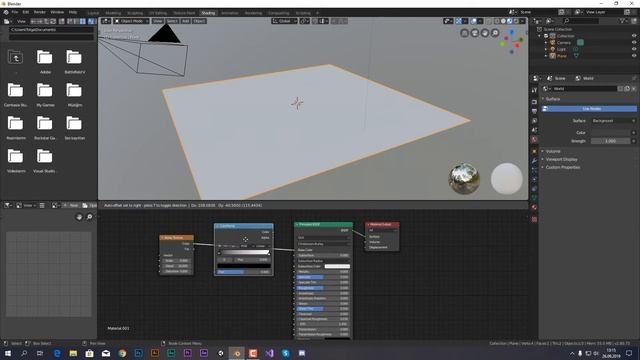Viewport: 640px width, 360px height.
Task: Toggle Camera visibility eye in outliner
Action: click(x=634, y=42)
